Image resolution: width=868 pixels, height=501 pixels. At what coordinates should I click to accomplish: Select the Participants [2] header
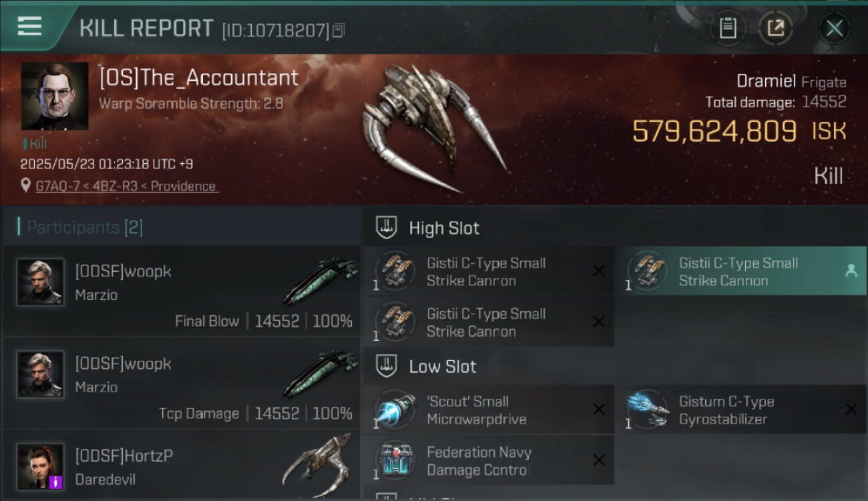pos(85,227)
